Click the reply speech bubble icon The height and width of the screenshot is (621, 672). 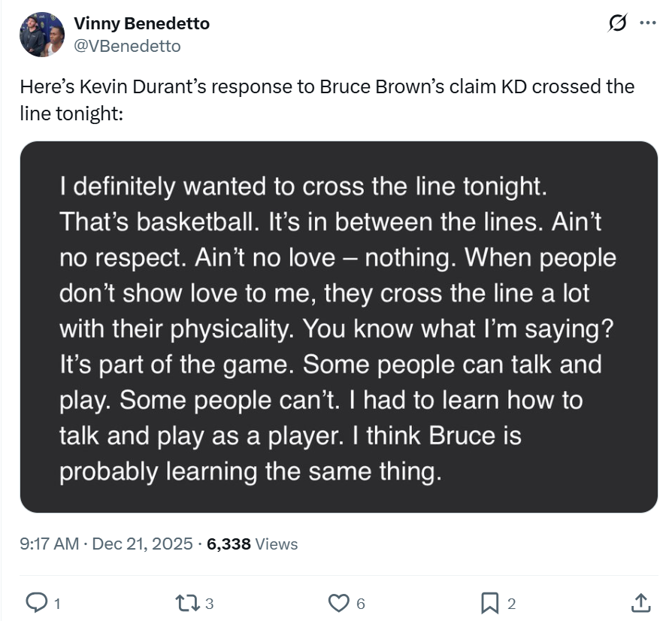tap(36, 602)
